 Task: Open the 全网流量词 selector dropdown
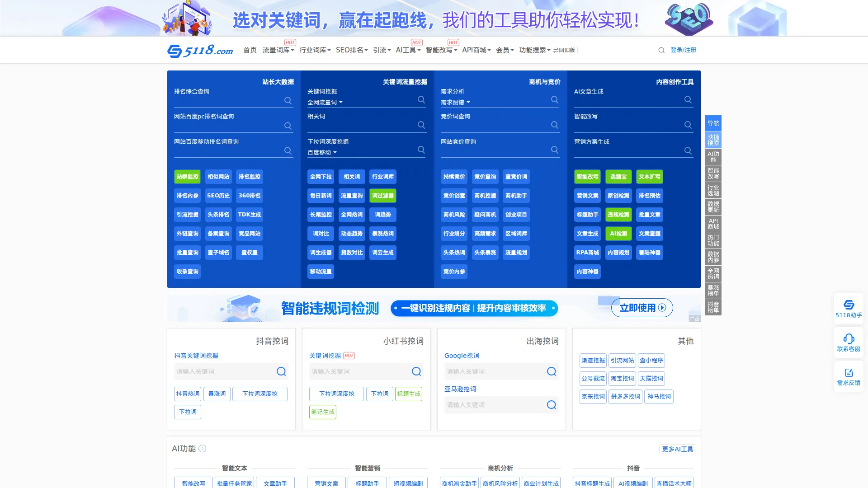coord(325,103)
